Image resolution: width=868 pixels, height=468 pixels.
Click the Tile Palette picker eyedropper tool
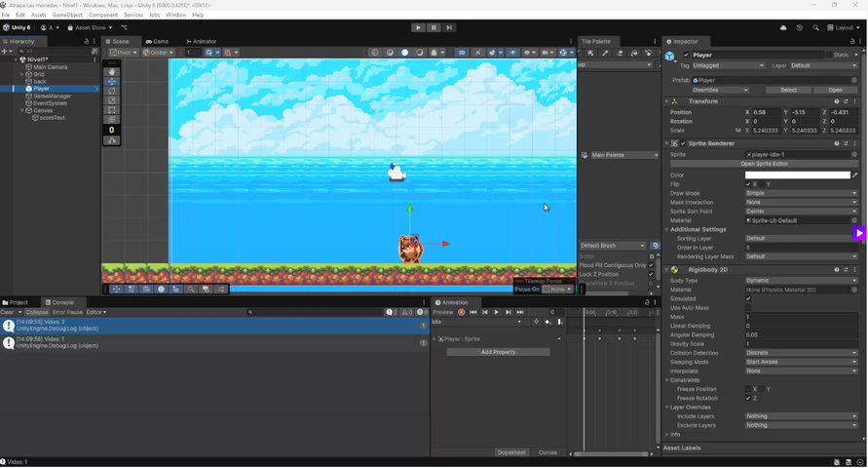click(605, 54)
